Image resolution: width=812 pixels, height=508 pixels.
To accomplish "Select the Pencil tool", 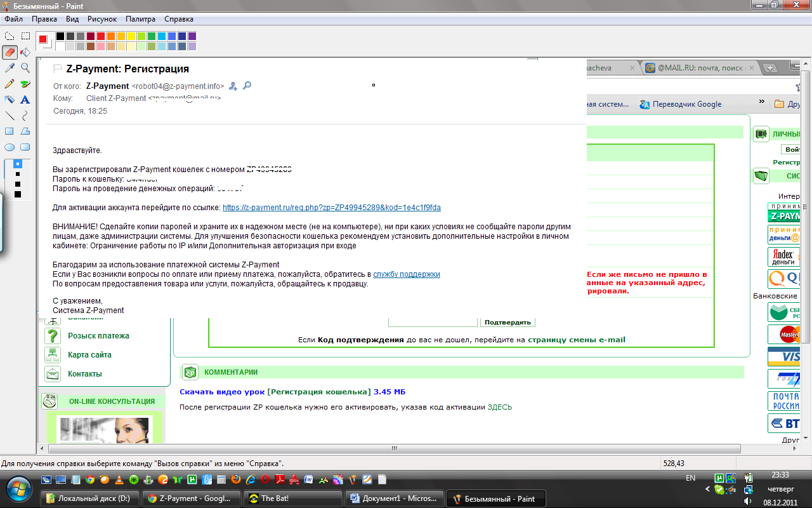I will [x=10, y=83].
